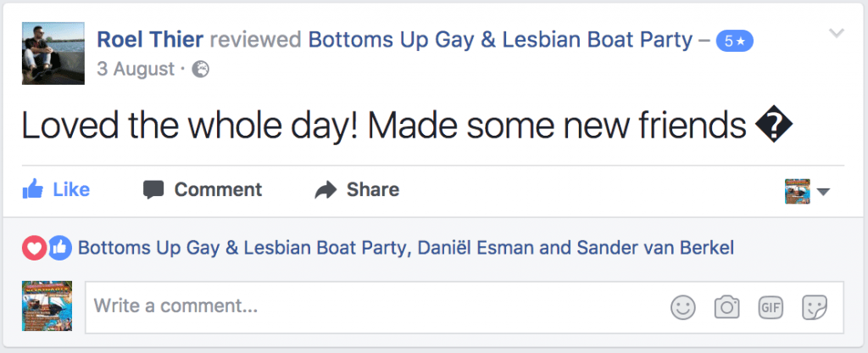Open the reviewed Bottoms Up Boat Party page

(x=500, y=39)
